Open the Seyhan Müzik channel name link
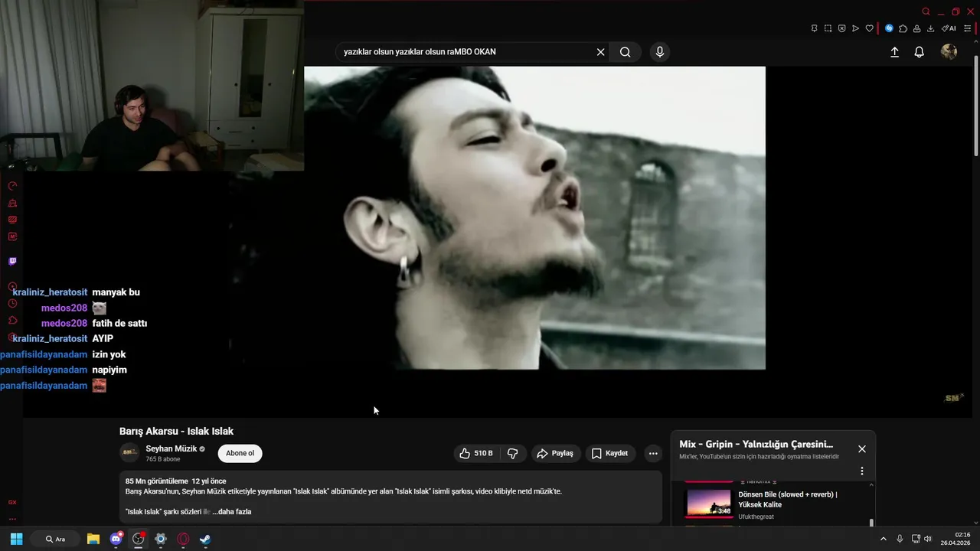 point(171,448)
